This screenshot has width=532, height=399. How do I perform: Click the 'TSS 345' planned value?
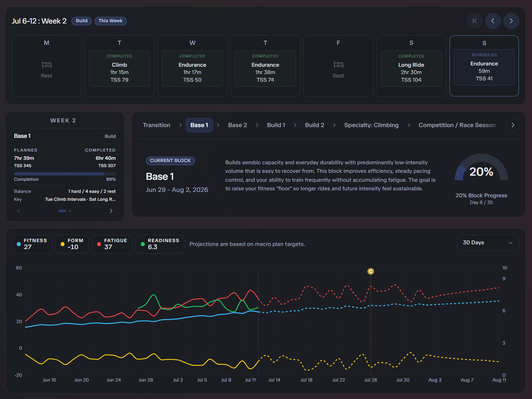tap(23, 166)
